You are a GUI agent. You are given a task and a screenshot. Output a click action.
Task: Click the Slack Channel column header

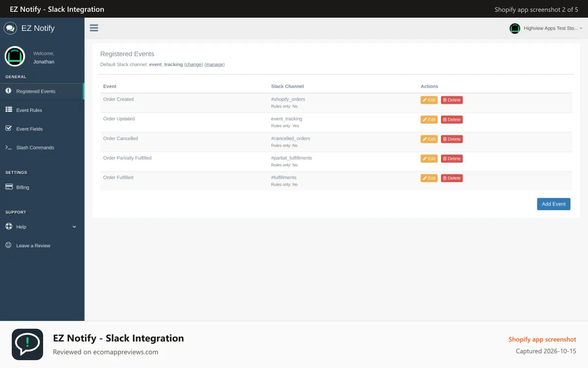[x=288, y=86]
